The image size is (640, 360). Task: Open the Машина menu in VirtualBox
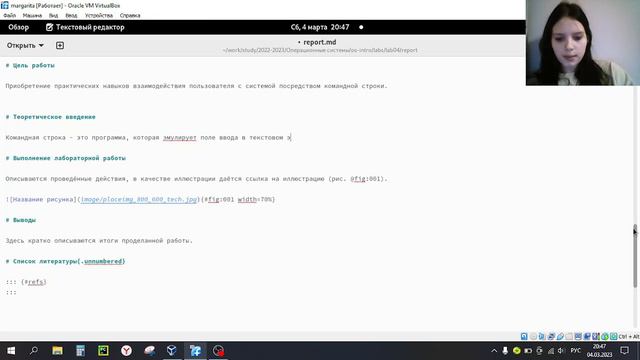click(x=32, y=16)
